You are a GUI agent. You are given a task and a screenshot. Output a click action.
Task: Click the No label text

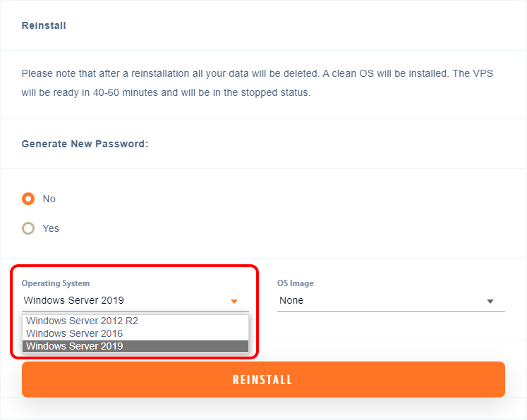click(x=49, y=199)
